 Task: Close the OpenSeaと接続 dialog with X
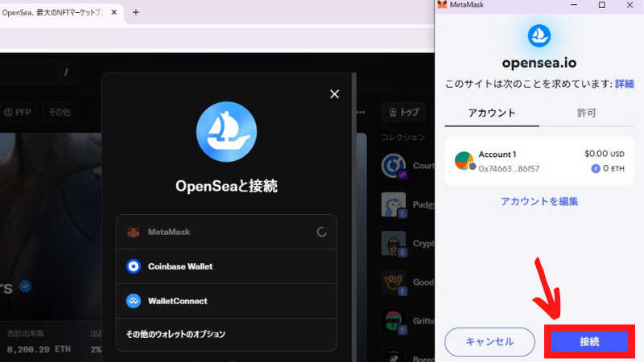[x=334, y=94]
